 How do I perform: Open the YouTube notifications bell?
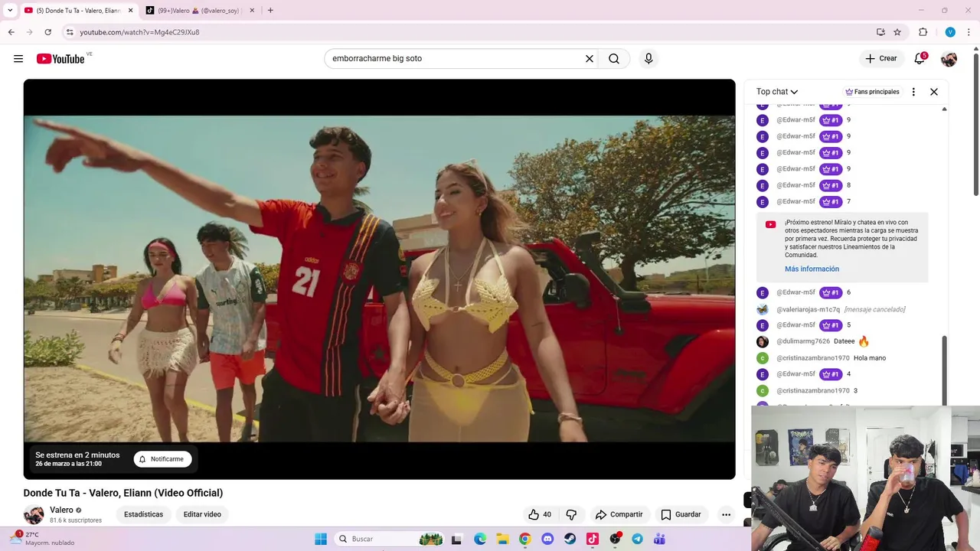(920, 59)
